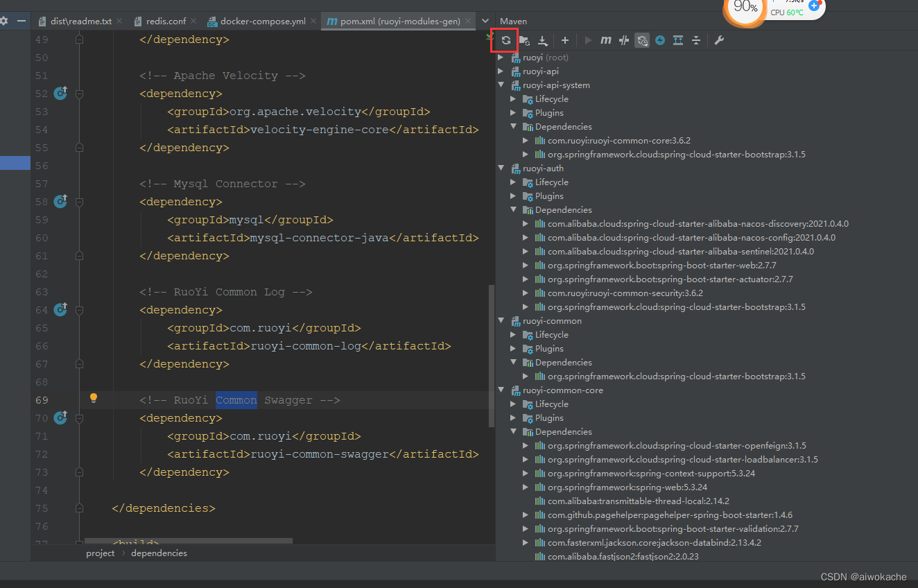Click Generate Sources and Update Folders icon
The width and height of the screenshot is (918, 588).
pos(525,40)
